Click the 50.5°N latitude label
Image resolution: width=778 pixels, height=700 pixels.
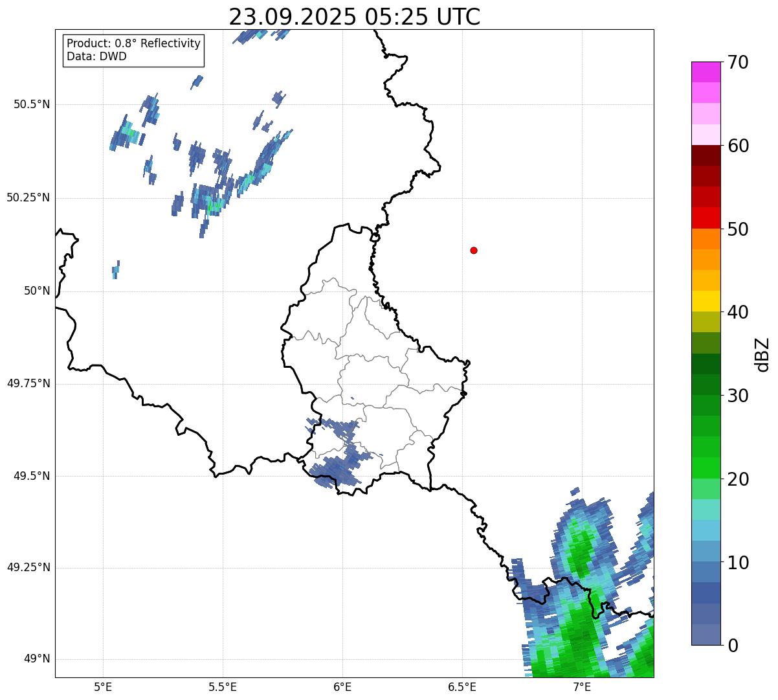tap(32, 104)
